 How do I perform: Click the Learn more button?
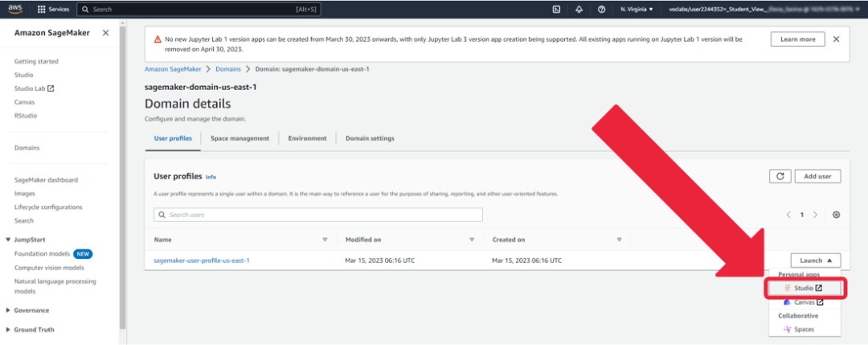pyautogui.click(x=798, y=39)
